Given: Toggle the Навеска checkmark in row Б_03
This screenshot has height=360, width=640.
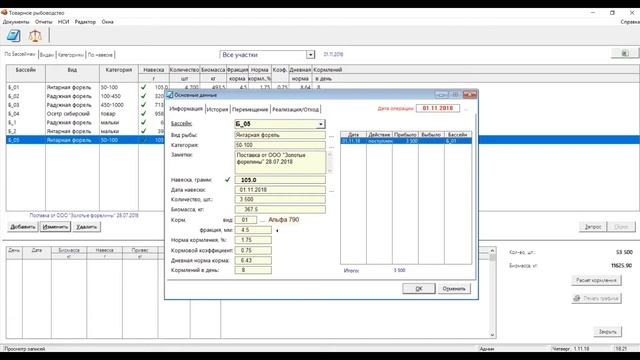Looking at the screenshot, I should [143, 105].
